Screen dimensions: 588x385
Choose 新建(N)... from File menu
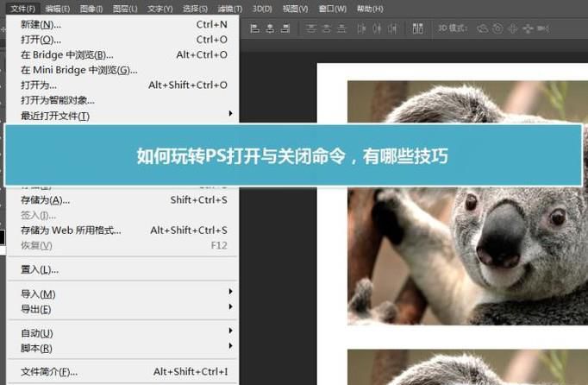(x=122, y=25)
